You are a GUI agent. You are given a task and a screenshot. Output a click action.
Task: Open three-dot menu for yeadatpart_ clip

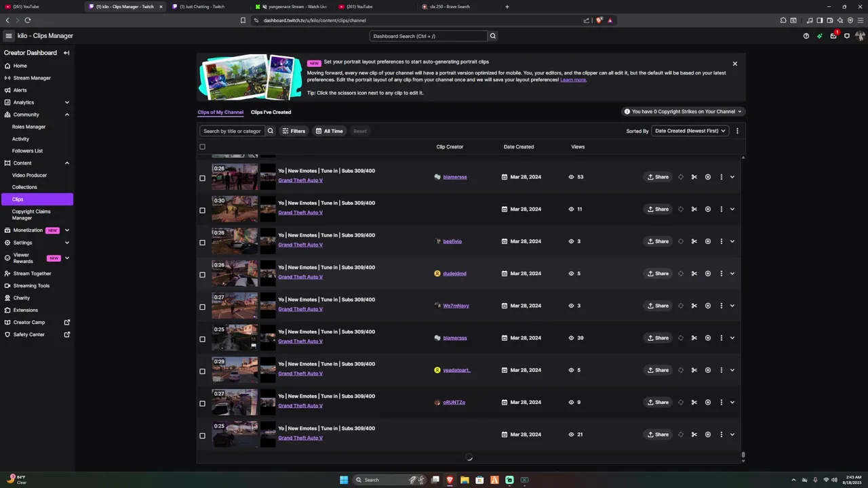click(721, 370)
